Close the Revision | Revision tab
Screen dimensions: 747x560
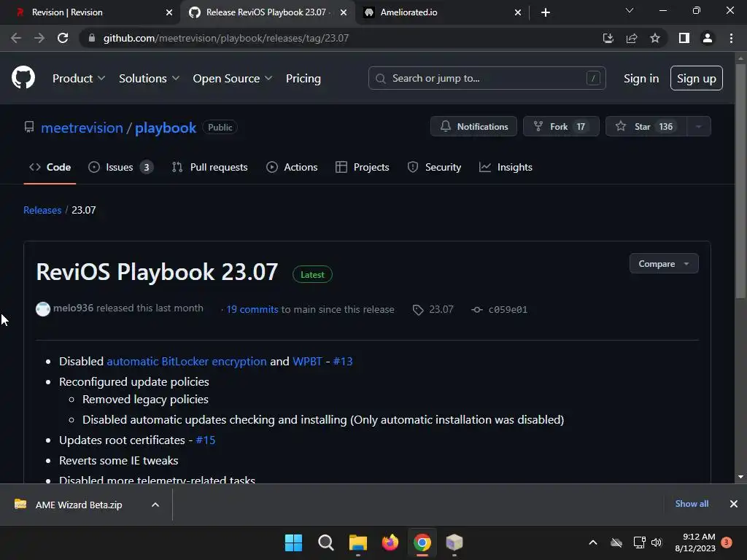[169, 12]
